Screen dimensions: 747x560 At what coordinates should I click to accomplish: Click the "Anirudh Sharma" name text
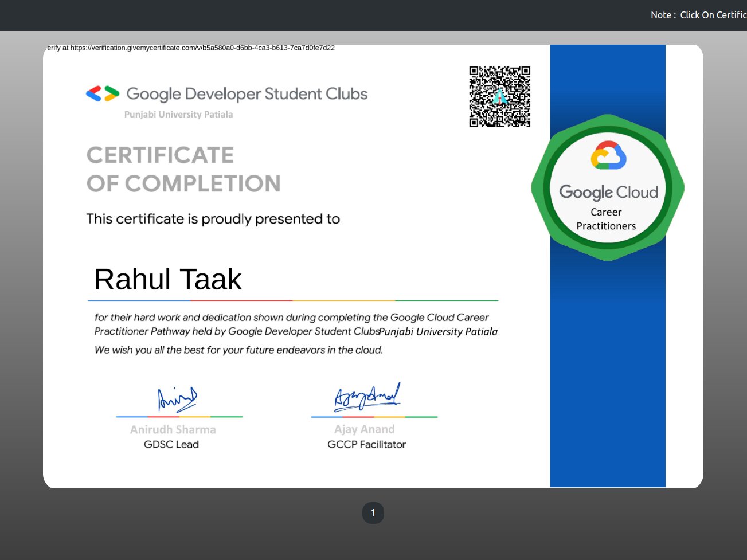pyautogui.click(x=173, y=429)
